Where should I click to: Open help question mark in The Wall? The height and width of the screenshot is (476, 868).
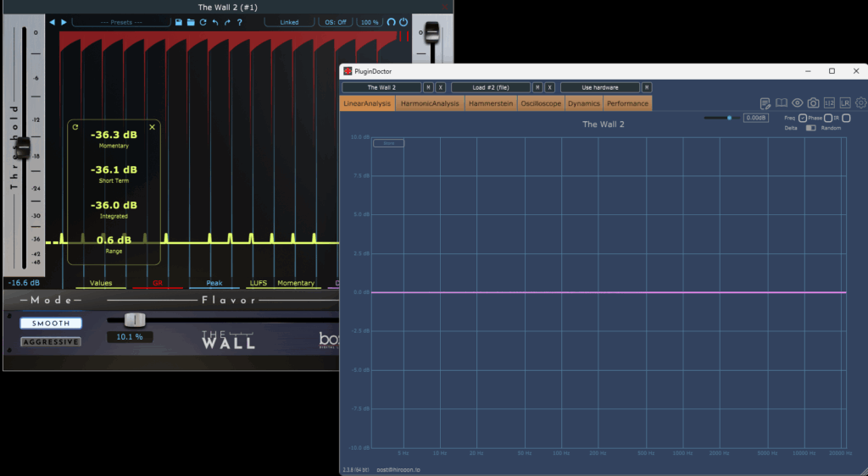point(240,22)
